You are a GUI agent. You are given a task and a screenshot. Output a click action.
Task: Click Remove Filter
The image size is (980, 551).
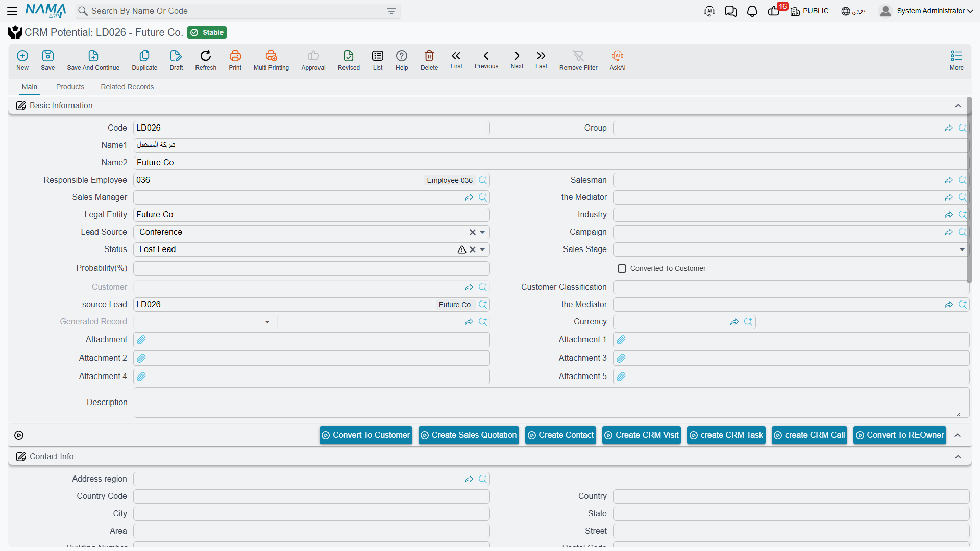(578, 60)
